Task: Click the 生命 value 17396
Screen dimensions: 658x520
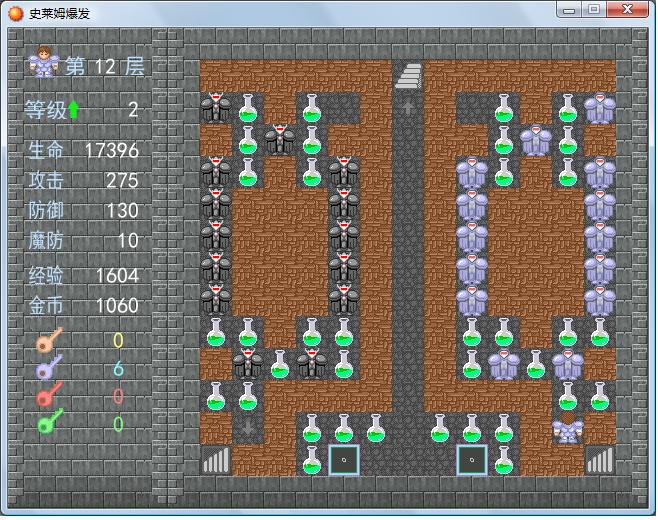Action: pyautogui.click(x=111, y=151)
